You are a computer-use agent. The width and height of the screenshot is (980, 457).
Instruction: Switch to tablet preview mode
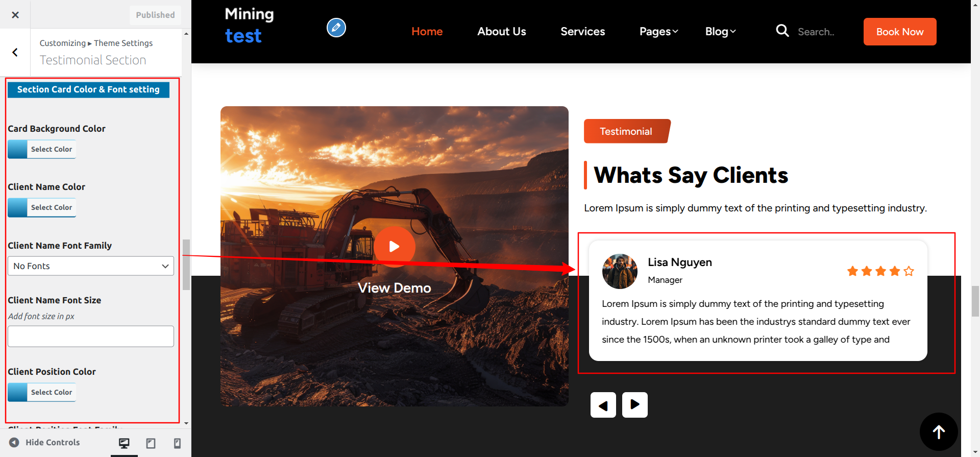151,443
